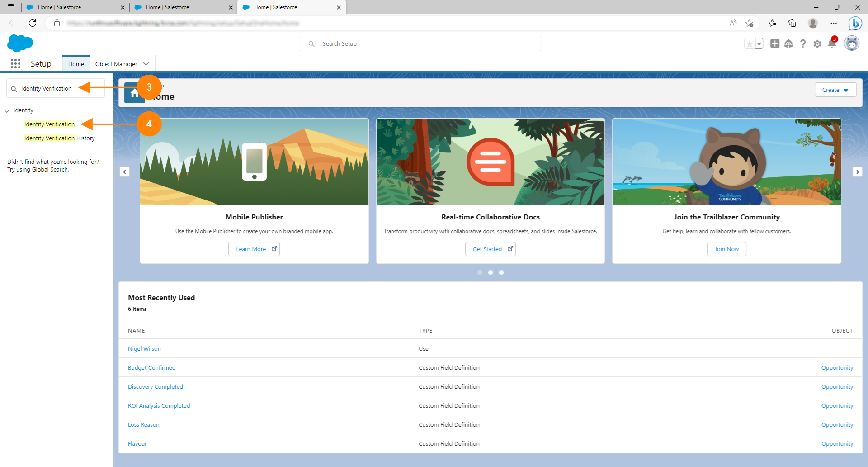Open the Setup gear icon
This screenshot has height=467, width=868.
[817, 44]
